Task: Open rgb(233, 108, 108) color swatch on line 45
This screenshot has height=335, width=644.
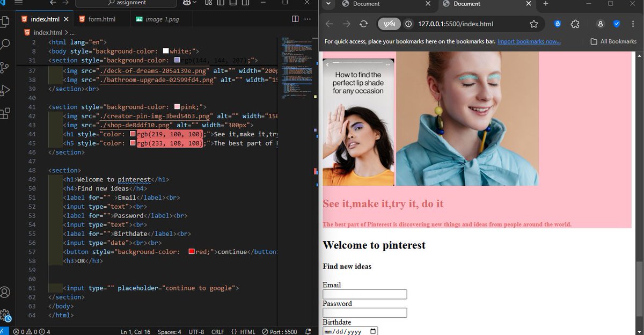Action: point(133,143)
